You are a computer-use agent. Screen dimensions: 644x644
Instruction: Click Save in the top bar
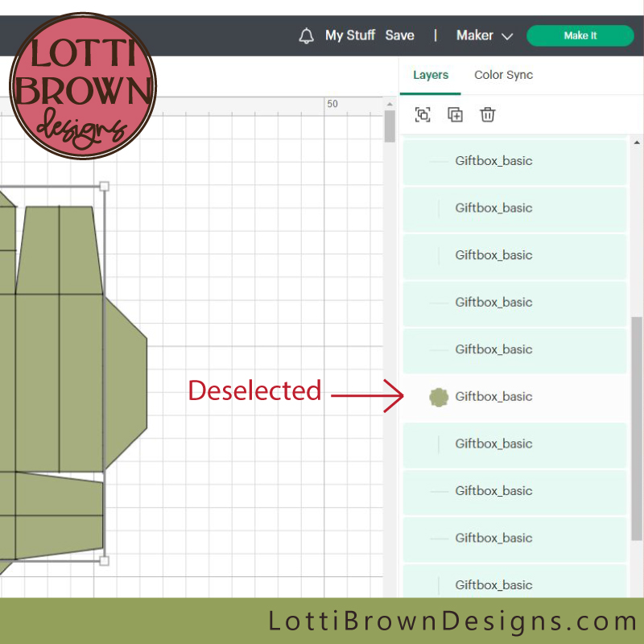click(399, 35)
